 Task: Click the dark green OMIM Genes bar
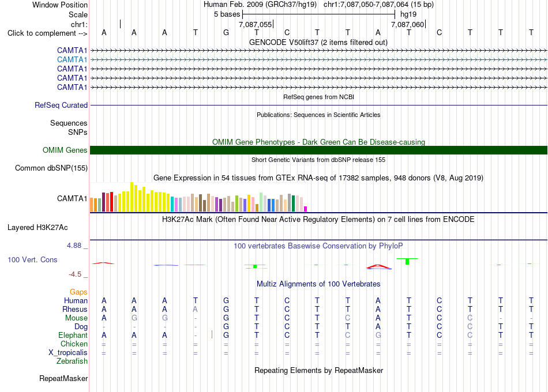318,150
